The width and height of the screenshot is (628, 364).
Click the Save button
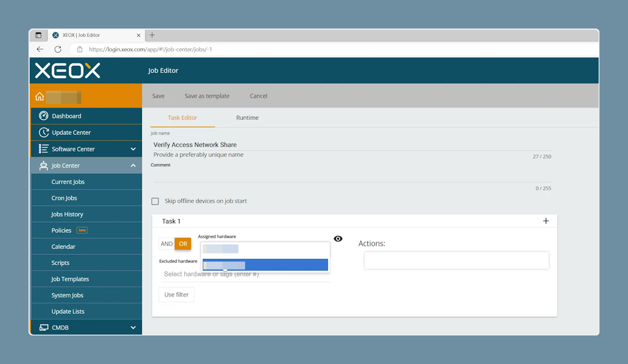pyautogui.click(x=158, y=96)
